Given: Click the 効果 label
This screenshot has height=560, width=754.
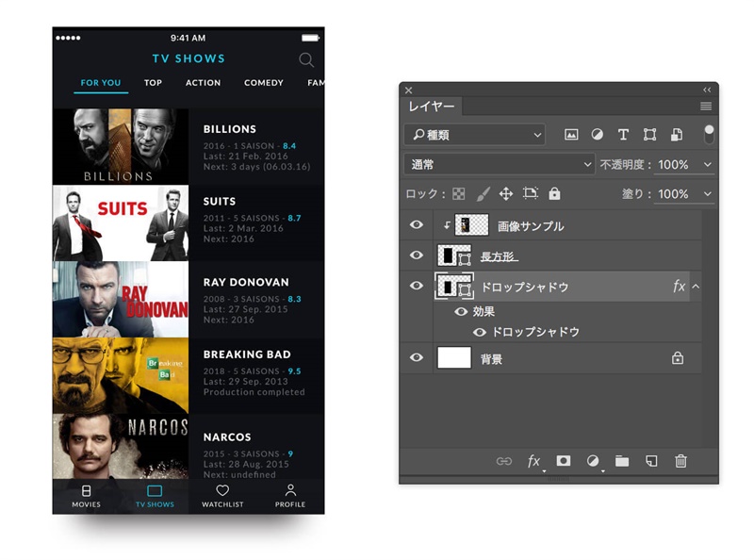Looking at the screenshot, I should (484, 312).
